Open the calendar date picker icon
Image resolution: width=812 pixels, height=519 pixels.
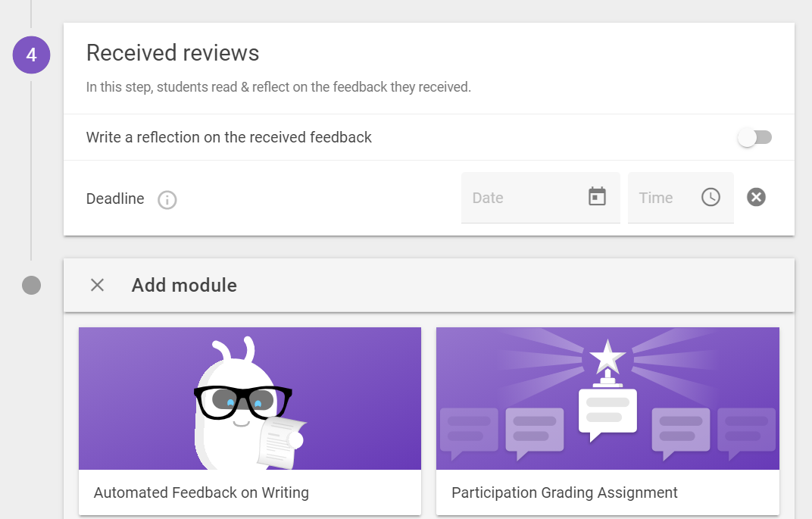[597, 197]
